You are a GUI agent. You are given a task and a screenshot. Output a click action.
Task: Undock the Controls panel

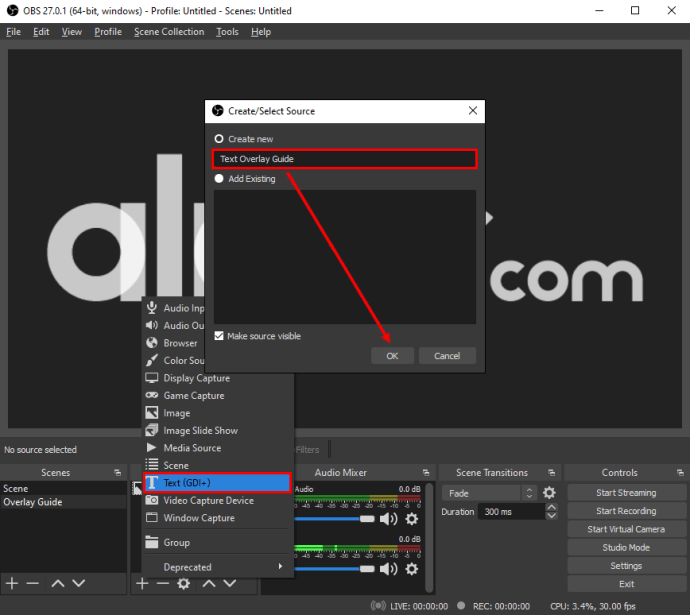(680, 473)
